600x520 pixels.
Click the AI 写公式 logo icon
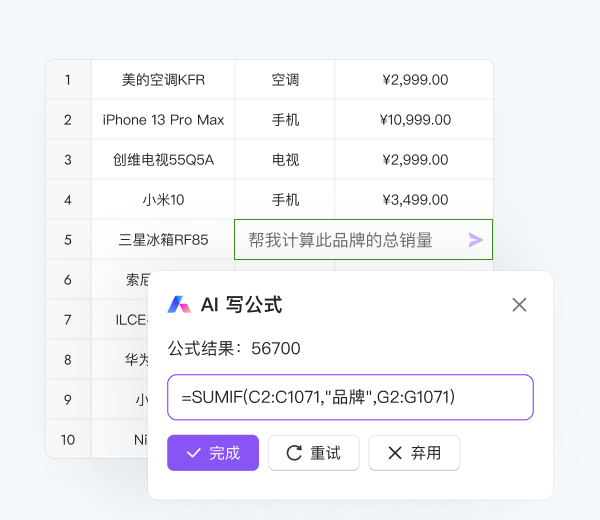(179, 305)
